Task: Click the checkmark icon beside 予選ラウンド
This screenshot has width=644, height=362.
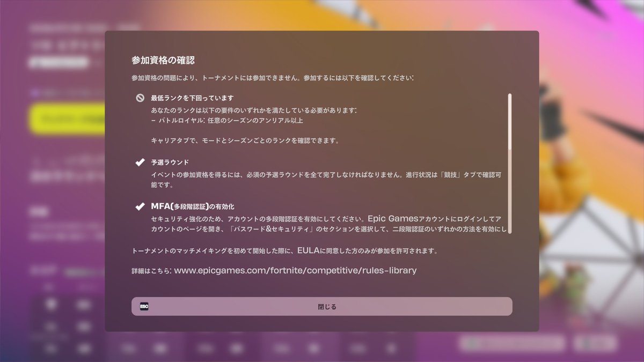Action: point(140,162)
